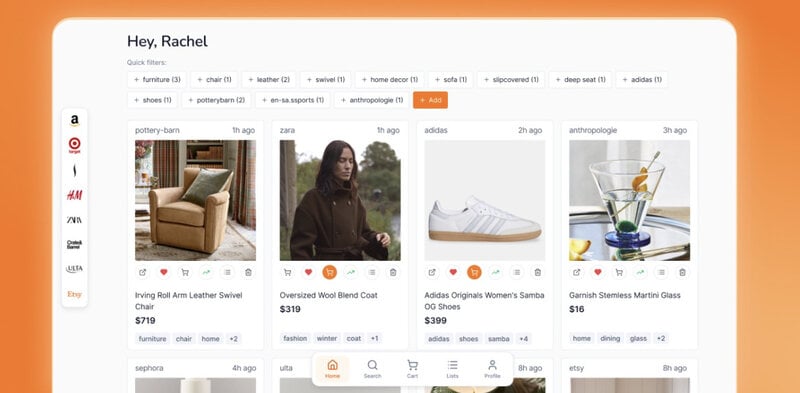Apply the shoes (1) quick filter
Viewport: 800px width, 393px height.
tap(153, 100)
